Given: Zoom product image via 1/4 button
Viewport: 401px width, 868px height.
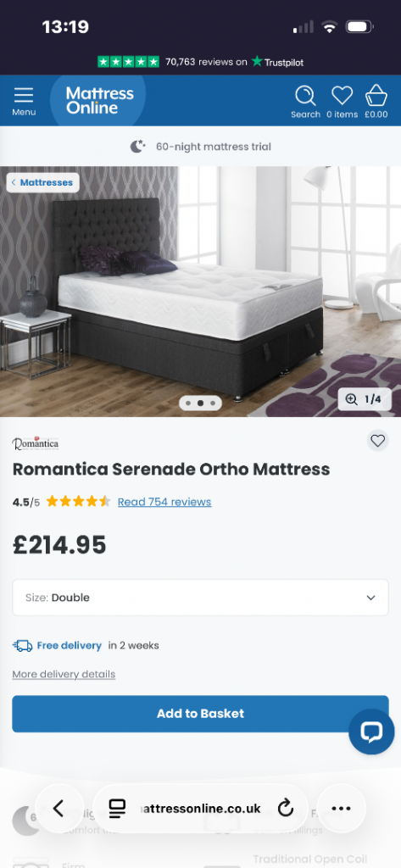Looking at the screenshot, I should (x=365, y=399).
